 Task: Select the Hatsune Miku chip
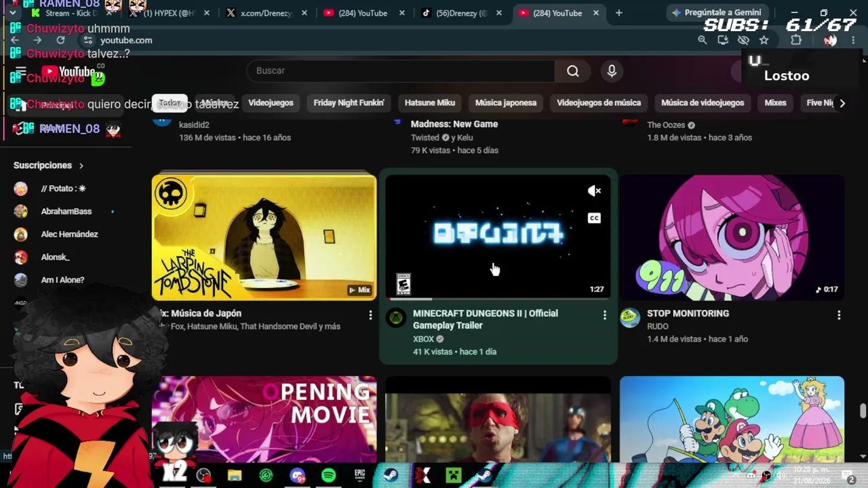[430, 103]
